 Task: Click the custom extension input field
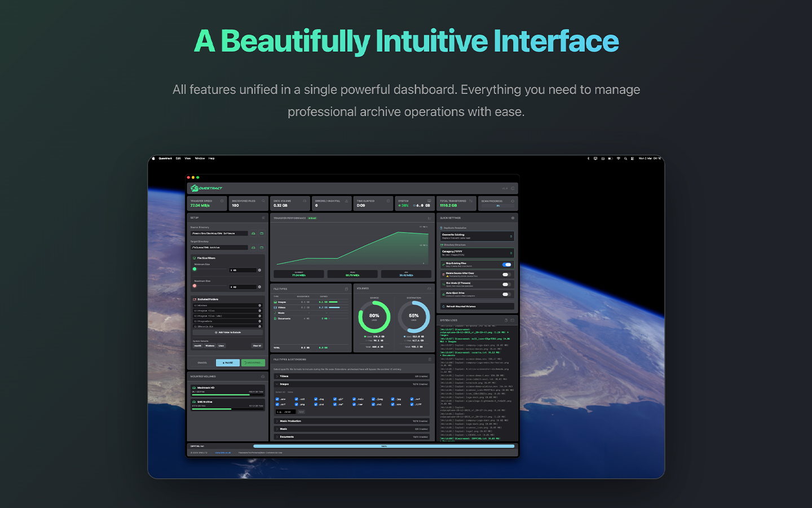point(285,412)
